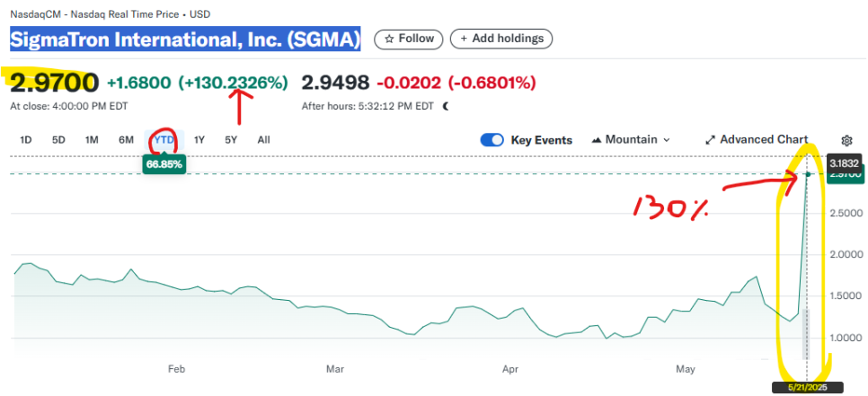Click the closing price 2.9700
Screen dimensions: 868x396
click(x=54, y=83)
